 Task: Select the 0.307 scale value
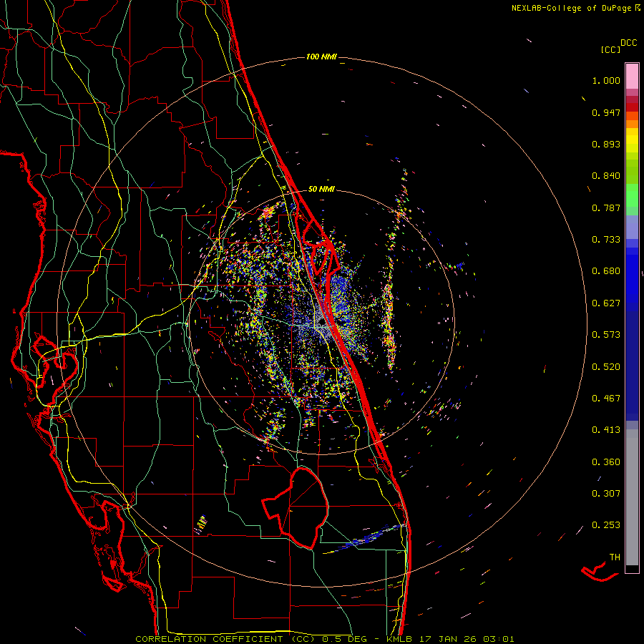(606, 494)
